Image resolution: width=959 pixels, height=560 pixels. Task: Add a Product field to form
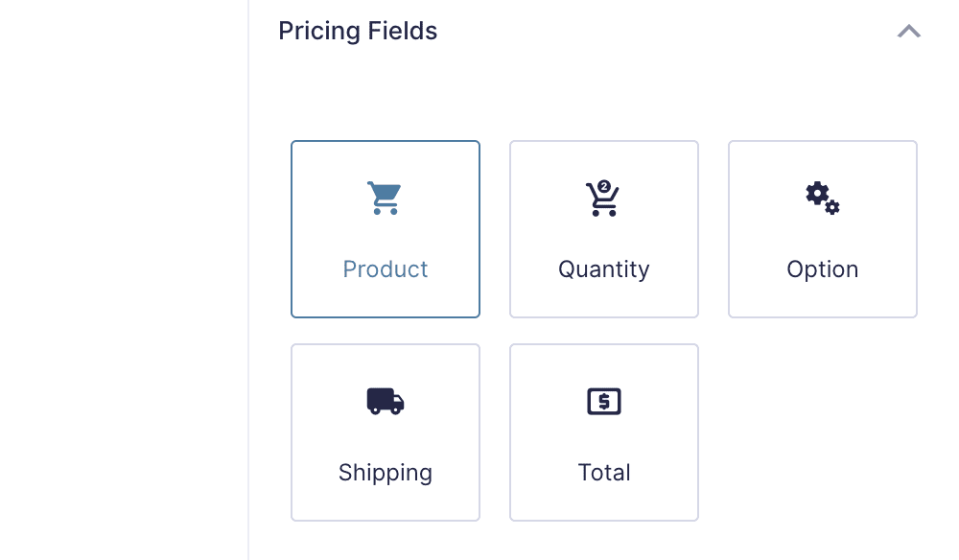point(385,230)
